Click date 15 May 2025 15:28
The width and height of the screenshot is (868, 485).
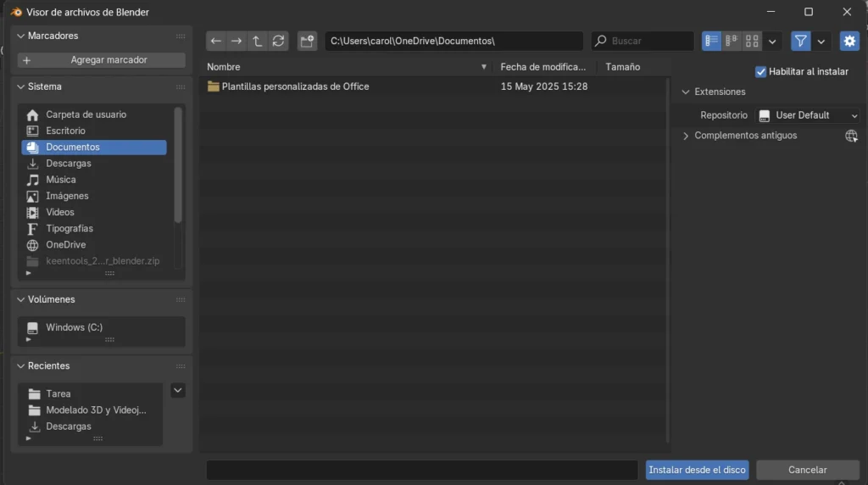544,86
